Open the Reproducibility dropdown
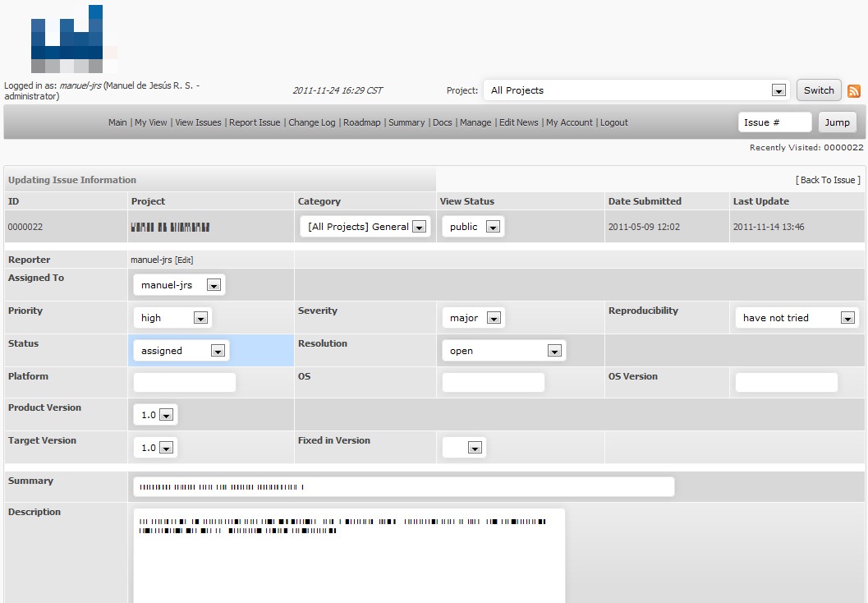The width and height of the screenshot is (868, 603). (797, 318)
